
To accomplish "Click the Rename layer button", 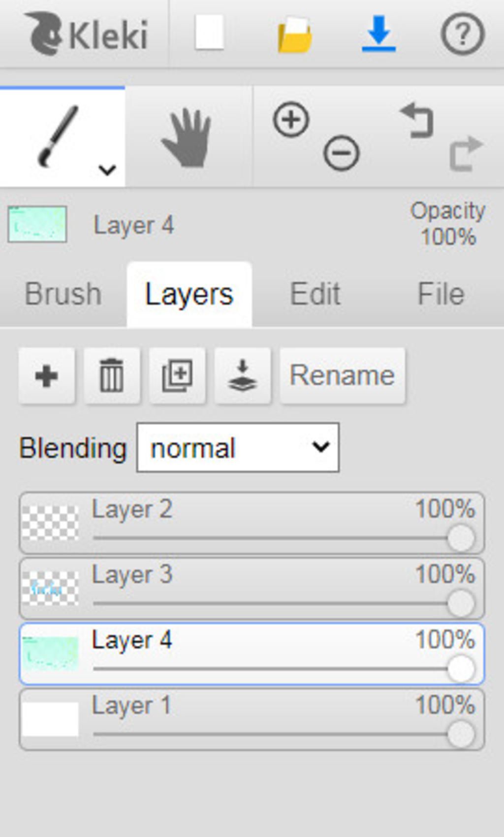I will pos(343,375).
